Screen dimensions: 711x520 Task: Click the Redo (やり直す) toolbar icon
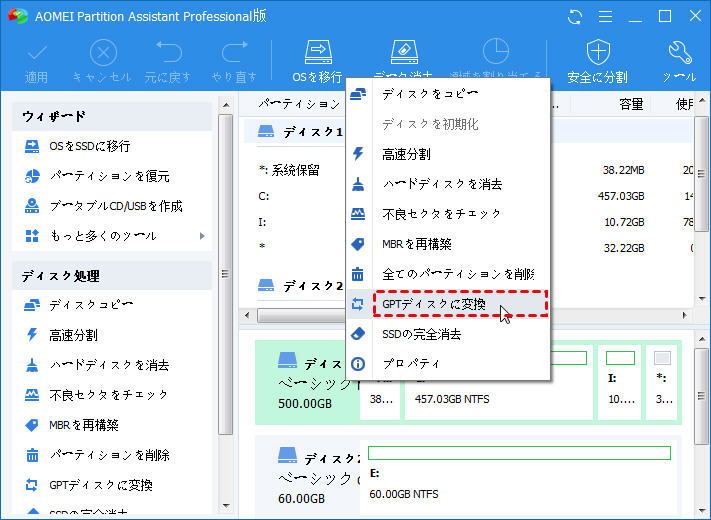coord(234,52)
